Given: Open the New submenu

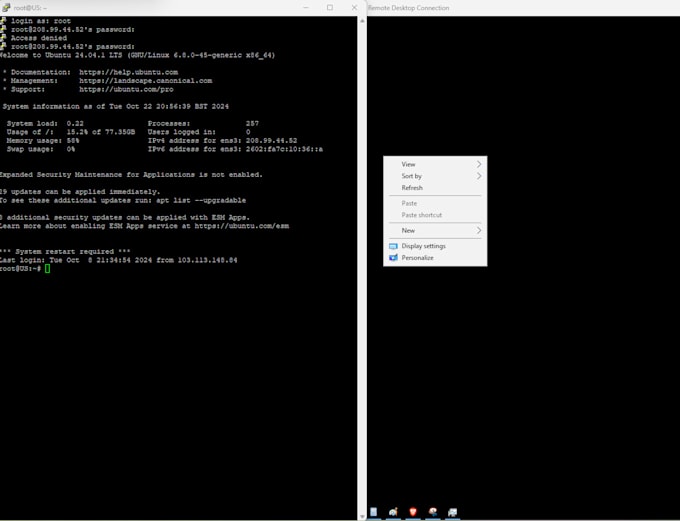Looking at the screenshot, I should (435, 230).
